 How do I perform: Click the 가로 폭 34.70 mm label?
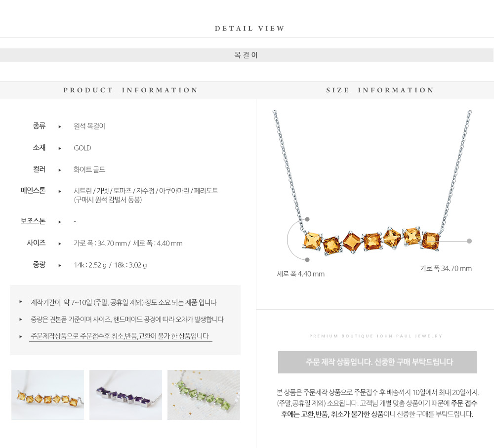click(446, 268)
